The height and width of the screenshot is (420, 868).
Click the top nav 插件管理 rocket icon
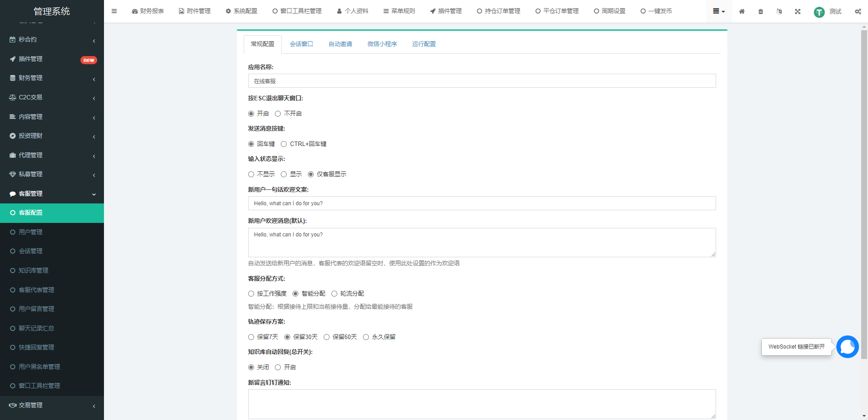pos(433,11)
